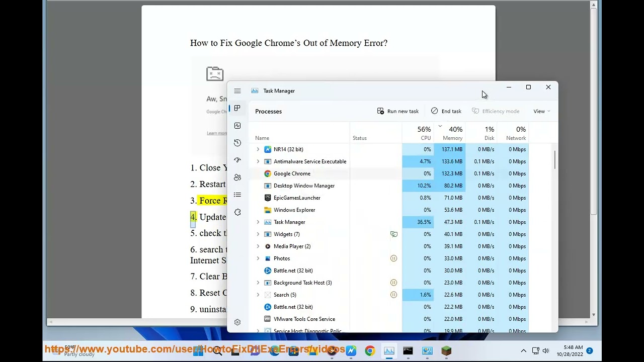Click the Windows Explorer folder icon in the list
This screenshot has width=644, height=362.
pyautogui.click(x=268, y=210)
